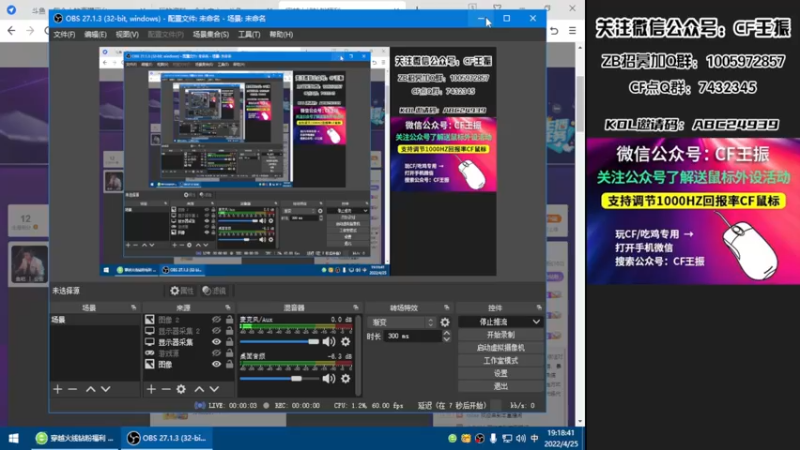This screenshot has height=450, width=800.
Task: Click the 退出 button
Action: [501, 386]
